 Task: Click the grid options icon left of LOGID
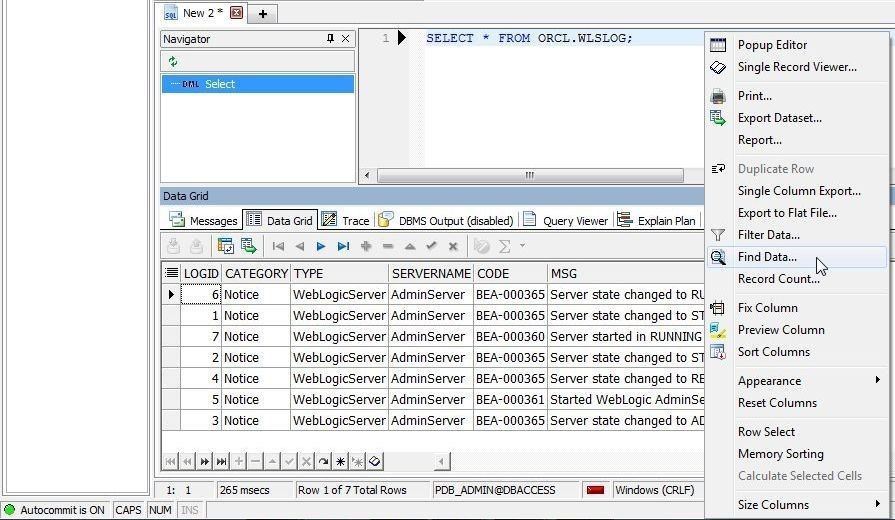pos(171,273)
